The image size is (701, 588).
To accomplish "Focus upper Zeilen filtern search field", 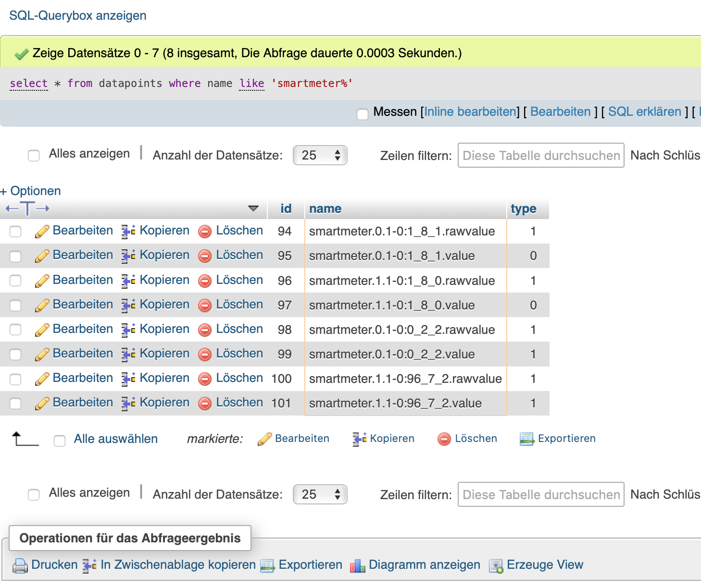I will click(x=541, y=155).
